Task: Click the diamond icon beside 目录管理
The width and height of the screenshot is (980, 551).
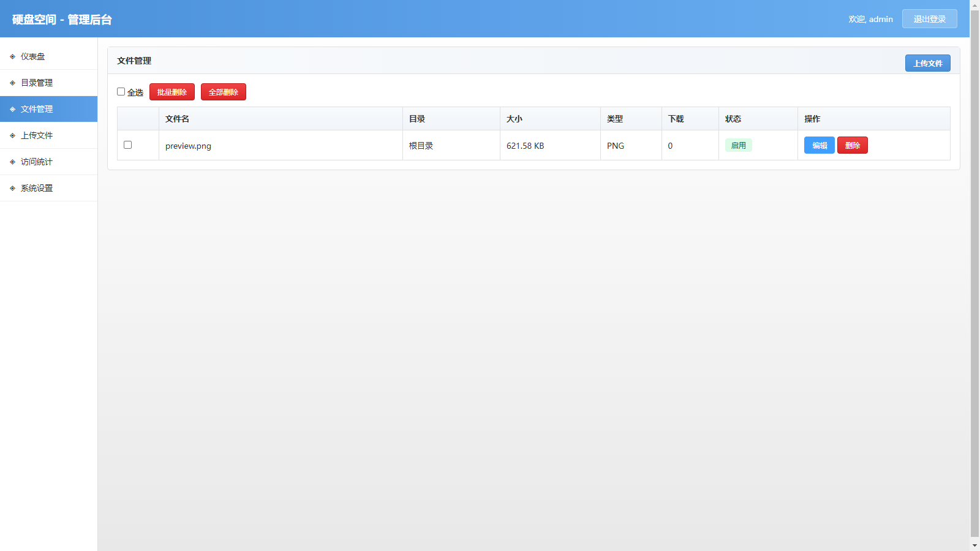Action: [12, 83]
